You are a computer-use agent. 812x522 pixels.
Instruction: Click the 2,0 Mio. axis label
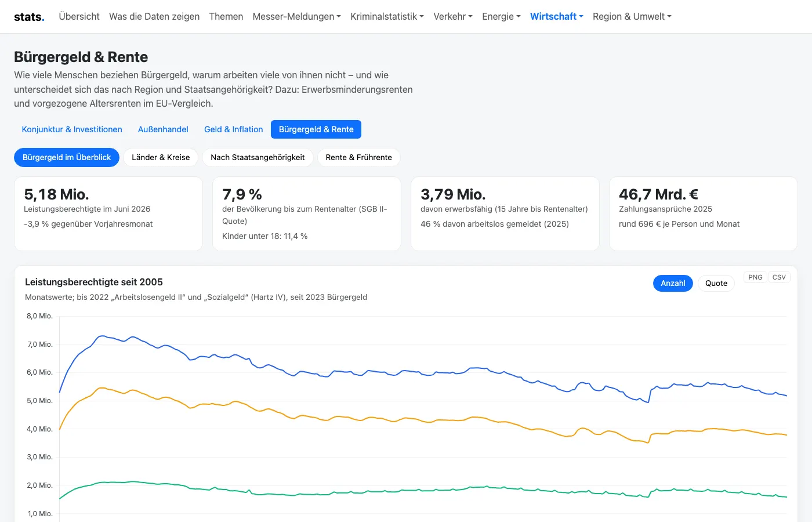(x=39, y=485)
